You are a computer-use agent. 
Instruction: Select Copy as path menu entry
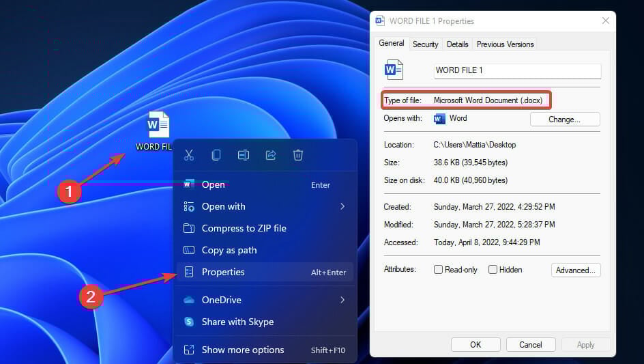(265, 250)
